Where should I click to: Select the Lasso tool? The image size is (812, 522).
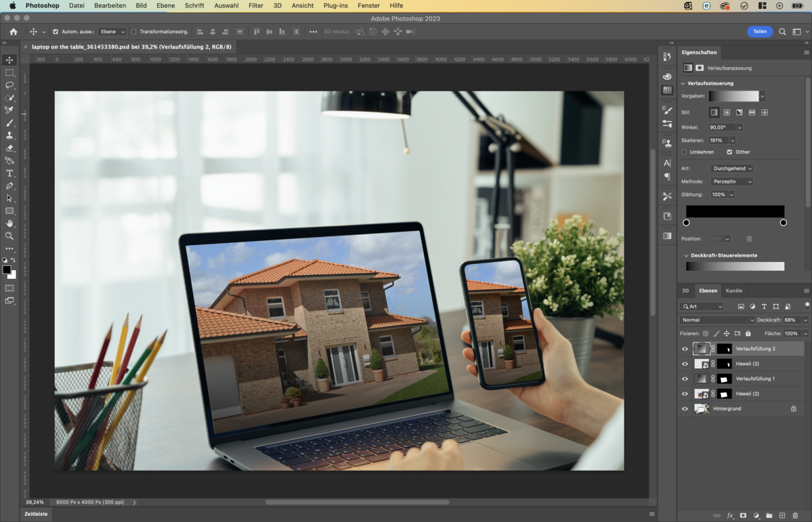point(9,85)
